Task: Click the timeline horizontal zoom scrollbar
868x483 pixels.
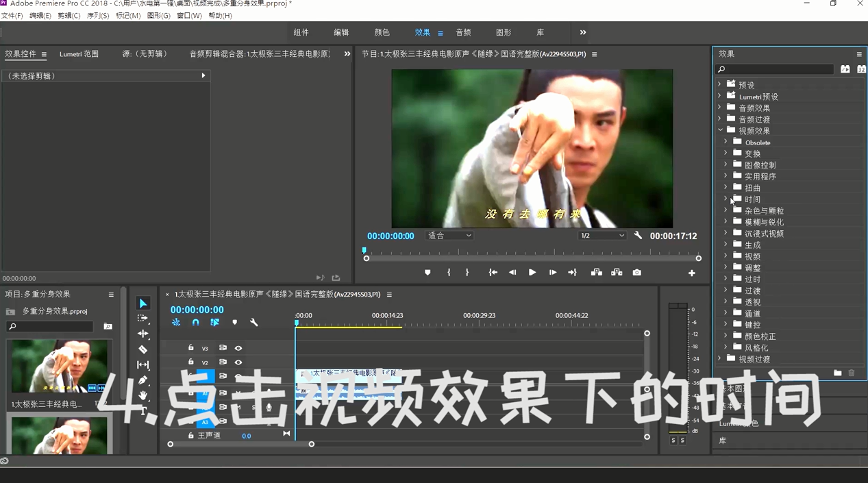Action: coord(241,444)
